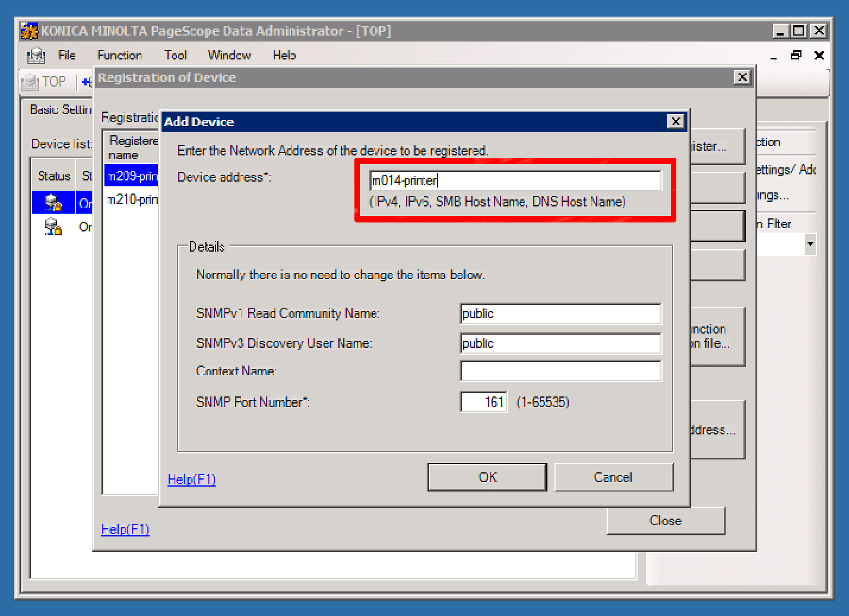Click the Registered name column header
The height and width of the screenshot is (616, 849).
[133, 148]
